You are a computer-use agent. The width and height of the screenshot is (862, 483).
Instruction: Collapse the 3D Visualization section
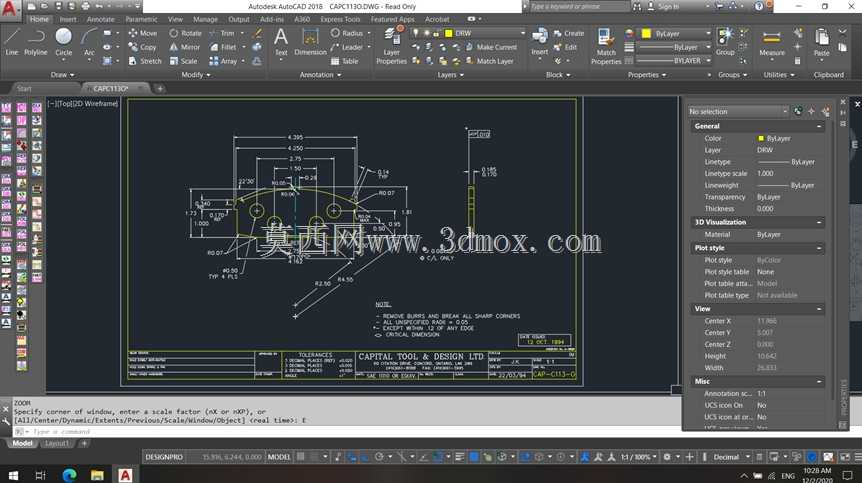point(819,223)
